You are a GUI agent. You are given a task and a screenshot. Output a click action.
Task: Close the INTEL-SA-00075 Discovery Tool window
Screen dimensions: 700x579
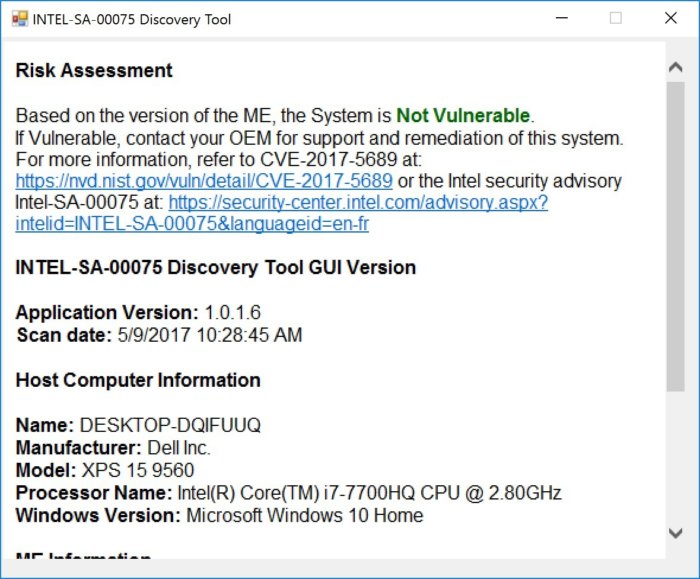click(671, 18)
